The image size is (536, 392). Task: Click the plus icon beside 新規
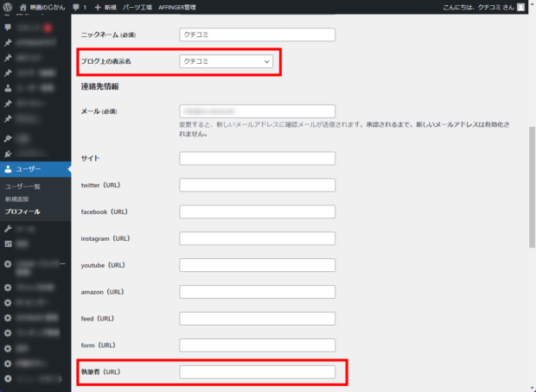coord(98,7)
